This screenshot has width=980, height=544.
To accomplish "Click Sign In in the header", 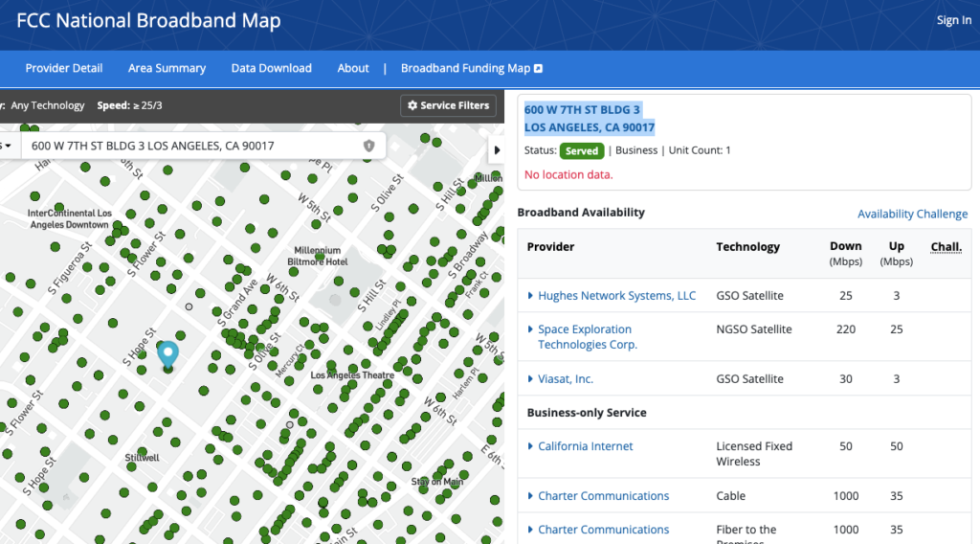I will tap(953, 20).
